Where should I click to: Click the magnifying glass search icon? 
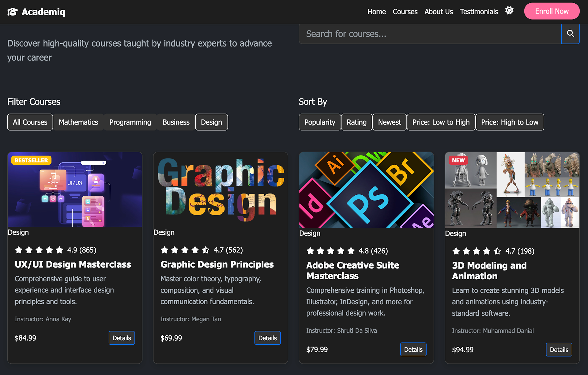point(570,33)
